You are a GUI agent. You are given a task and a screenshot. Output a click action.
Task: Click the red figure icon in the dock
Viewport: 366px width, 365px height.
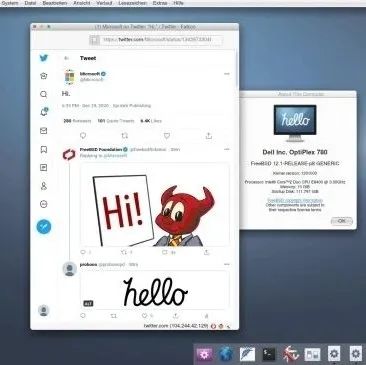(291, 354)
